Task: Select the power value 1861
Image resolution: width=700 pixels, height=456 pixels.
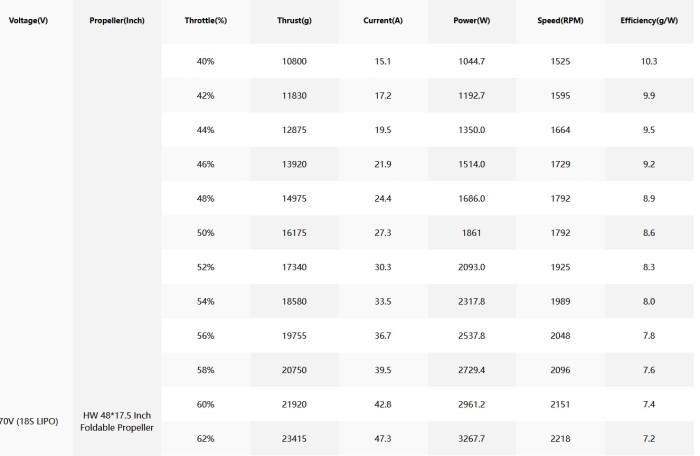Action: point(471,233)
